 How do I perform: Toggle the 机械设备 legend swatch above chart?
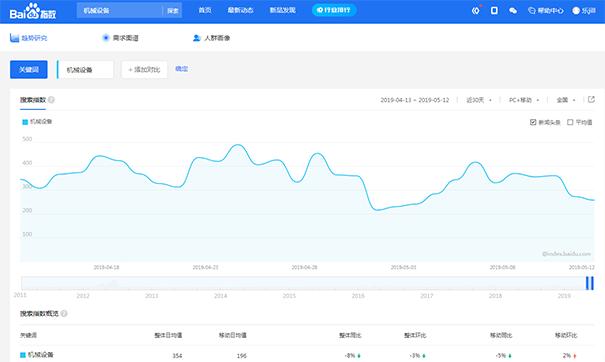(25, 122)
